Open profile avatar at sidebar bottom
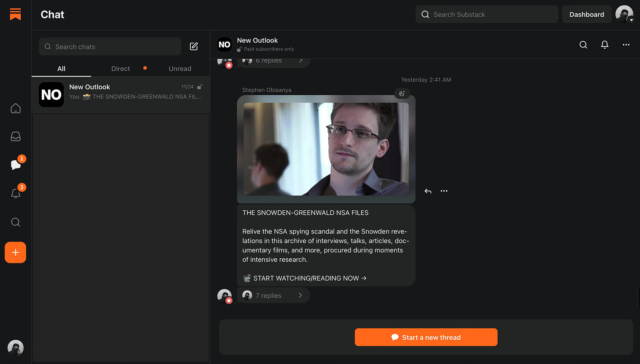This screenshot has width=640, height=364. (15, 348)
